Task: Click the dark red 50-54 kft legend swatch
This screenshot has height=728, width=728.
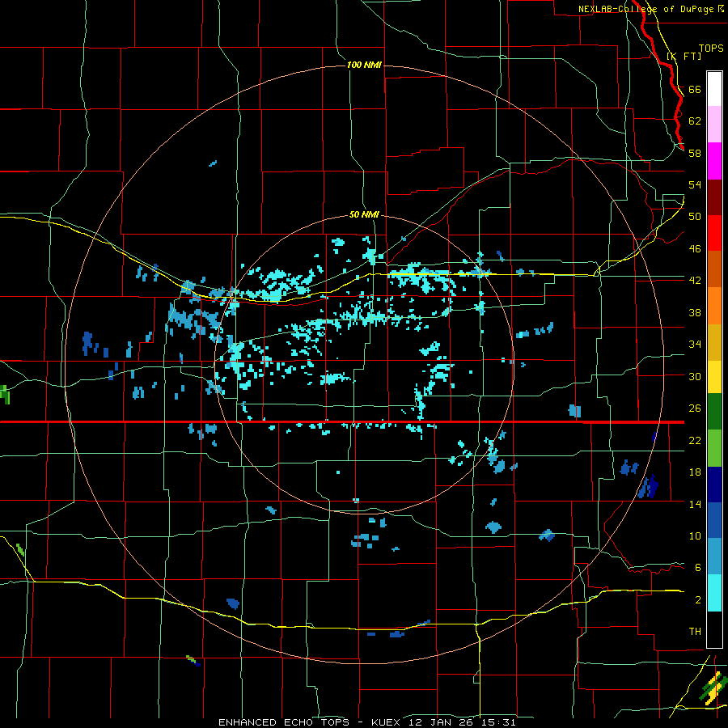Action: pos(714,198)
